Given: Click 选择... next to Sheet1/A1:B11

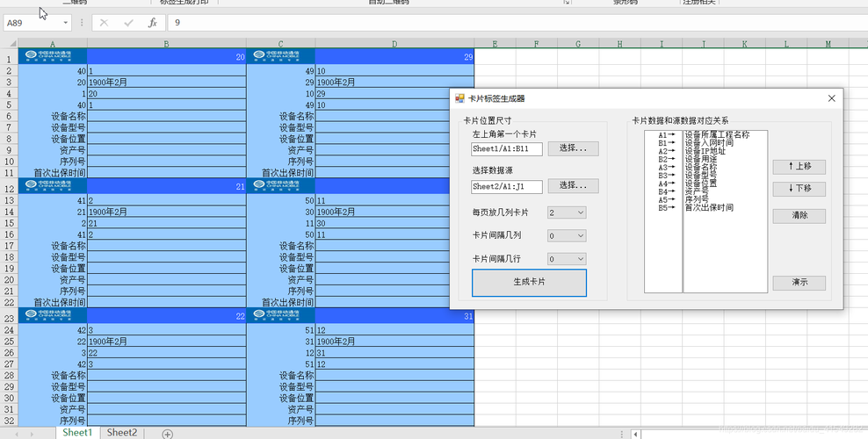Looking at the screenshot, I should pos(573,148).
